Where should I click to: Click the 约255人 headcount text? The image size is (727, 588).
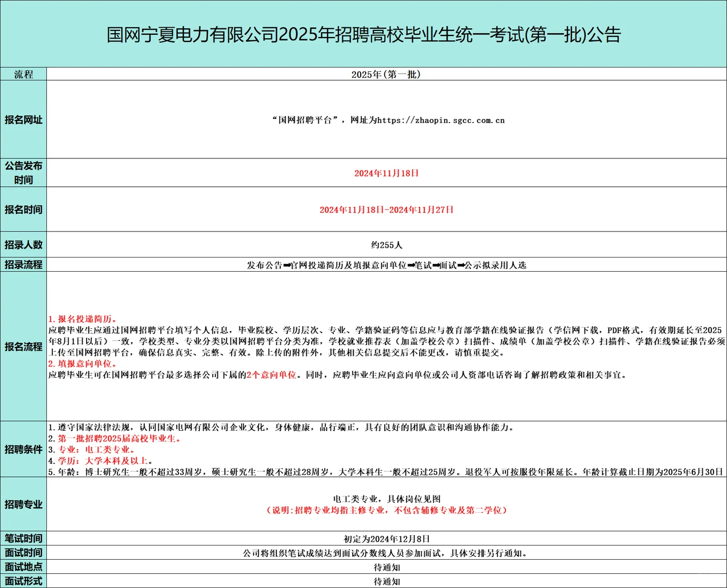pos(387,245)
